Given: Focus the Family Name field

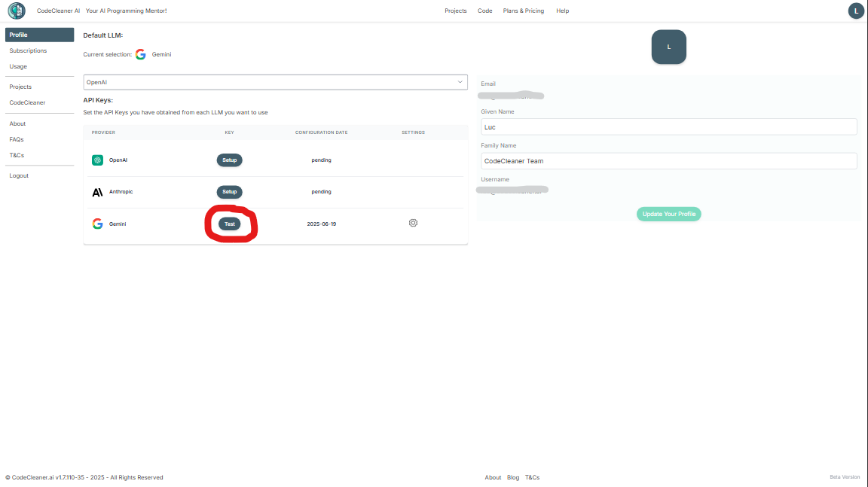Looking at the screenshot, I should coord(669,161).
